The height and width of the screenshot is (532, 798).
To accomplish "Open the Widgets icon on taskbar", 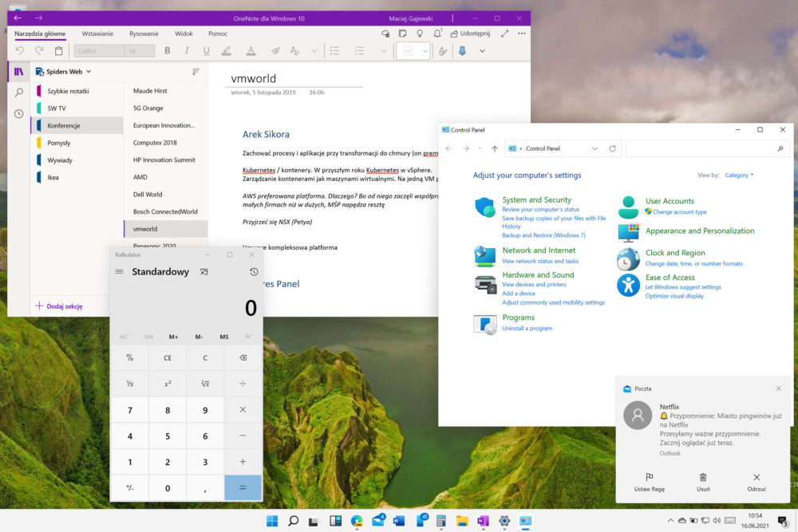I will (x=335, y=521).
